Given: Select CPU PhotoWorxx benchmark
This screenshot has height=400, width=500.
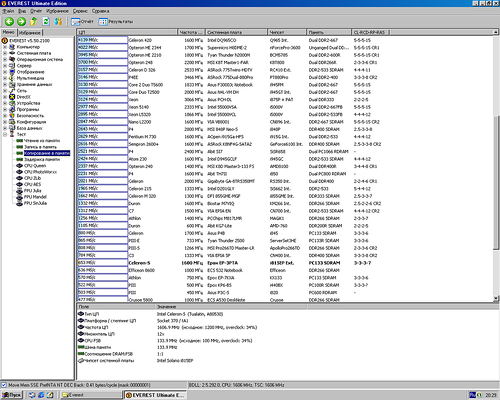Looking at the screenshot, I should tap(40, 172).
